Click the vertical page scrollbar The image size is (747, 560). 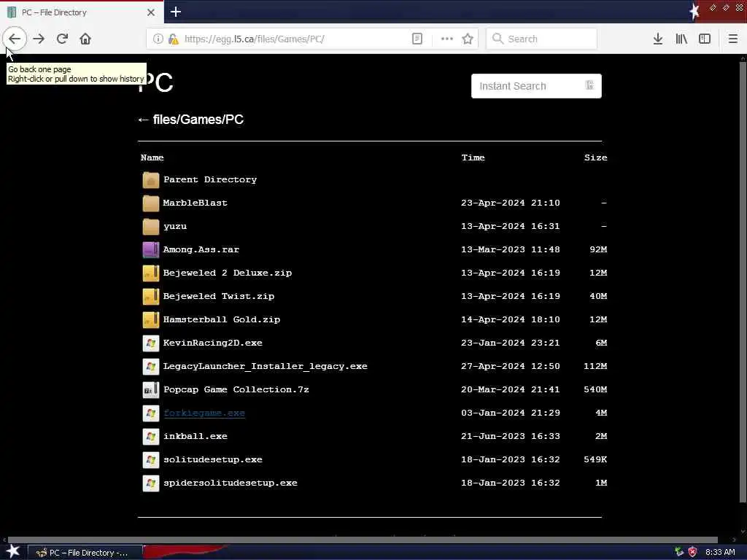(x=743, y=281)
